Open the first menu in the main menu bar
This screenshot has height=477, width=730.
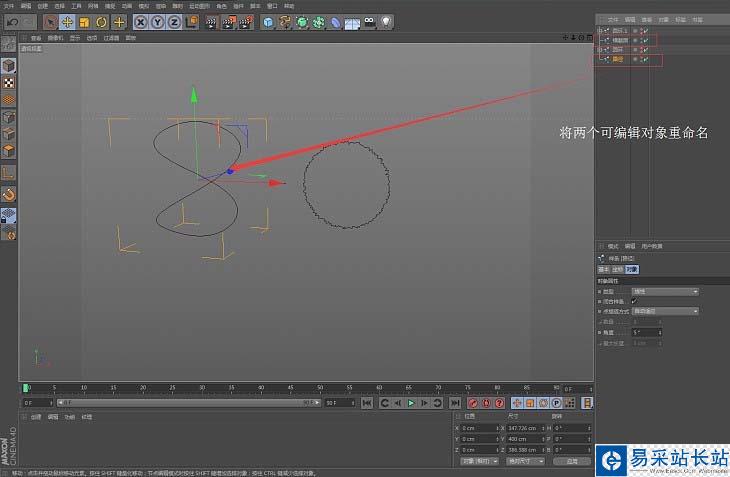point(9,6)
